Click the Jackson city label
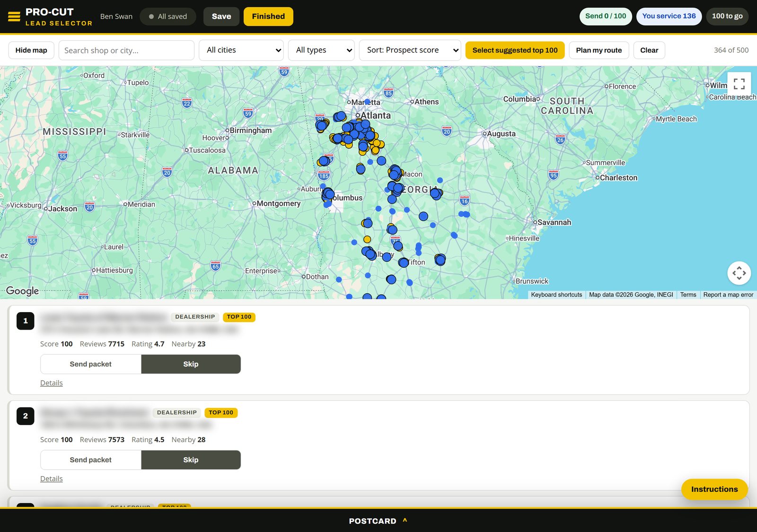The height and width of the screenshot is (532, 757). [x=62, y=209]
